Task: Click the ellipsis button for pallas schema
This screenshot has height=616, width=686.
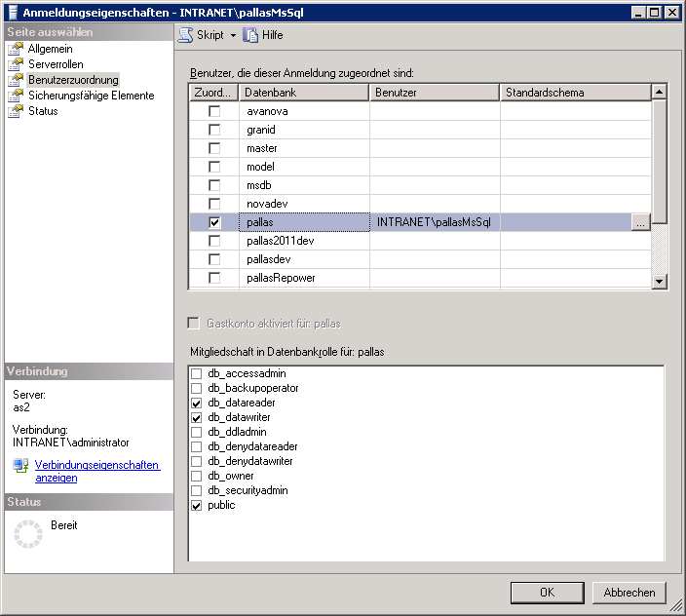Action: click(640, 222)
